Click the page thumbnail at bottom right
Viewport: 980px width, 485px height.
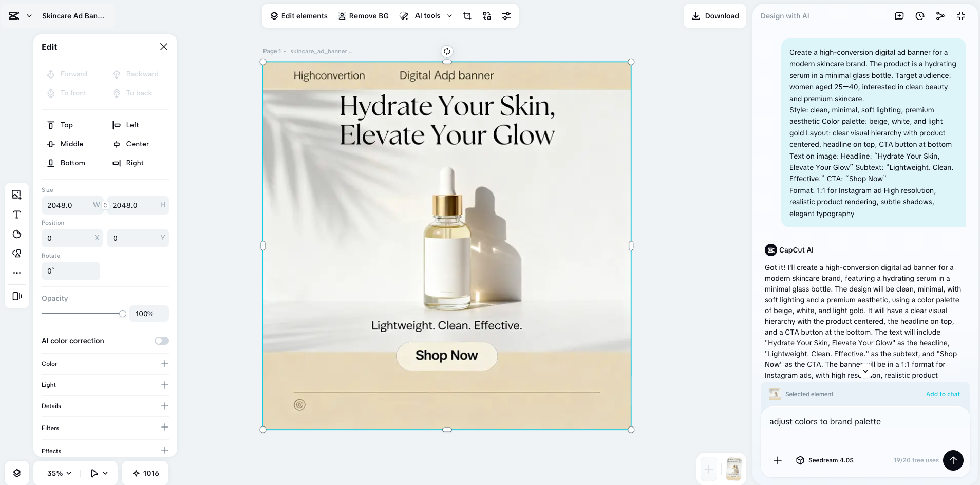(733, 469)
